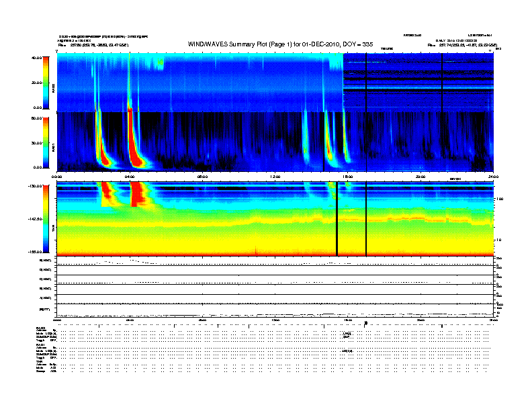Click the -142.50 label on TNR colorbar
This screenshot has height=411, width=532.
[x=36, y=219]
